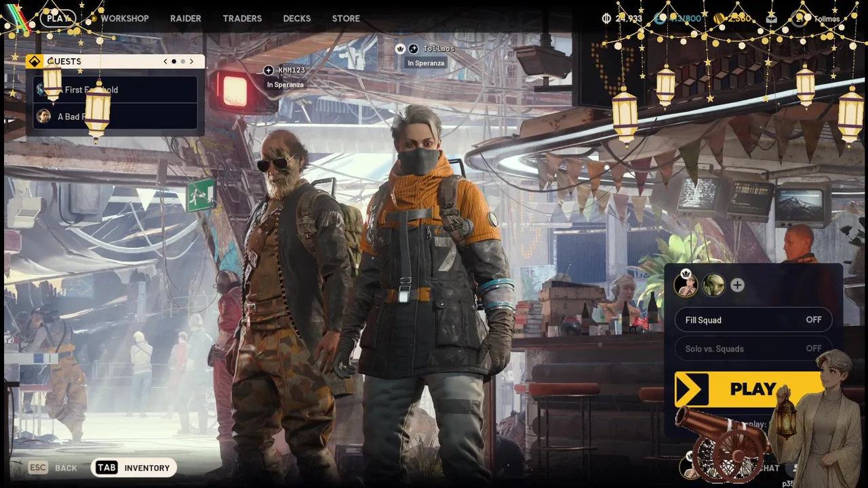Open the Chat button at the bottom
Screen dimensions: 868x488
(x=769, y=468)
